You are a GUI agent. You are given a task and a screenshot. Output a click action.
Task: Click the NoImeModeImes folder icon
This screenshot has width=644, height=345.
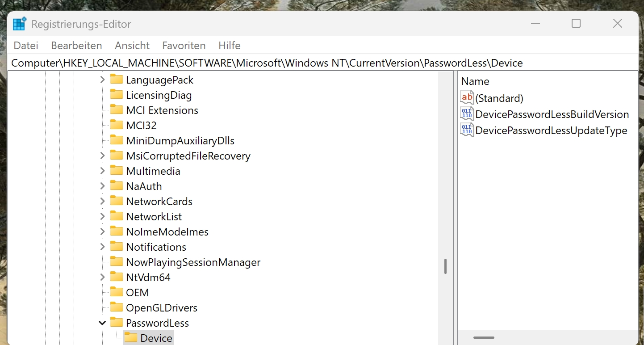pos(117,231)
